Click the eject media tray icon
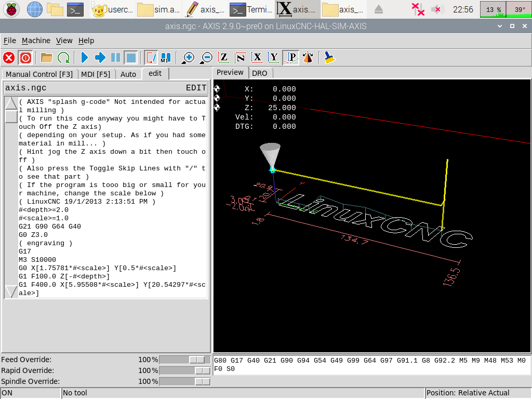 (x=379, y=9)
